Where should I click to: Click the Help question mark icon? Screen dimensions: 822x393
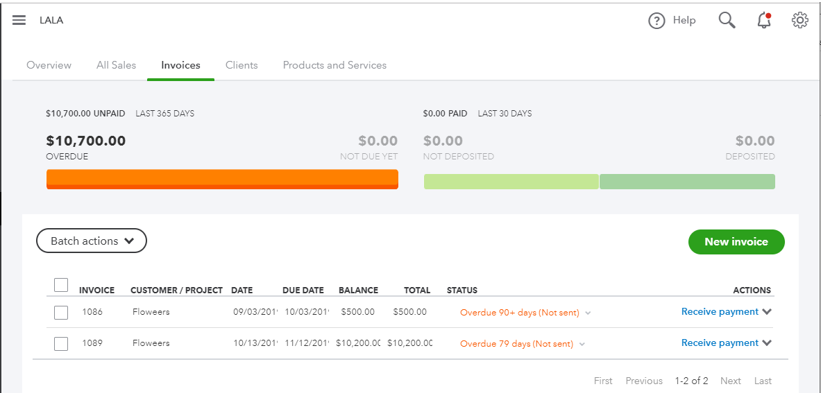[x=656, y=21]
